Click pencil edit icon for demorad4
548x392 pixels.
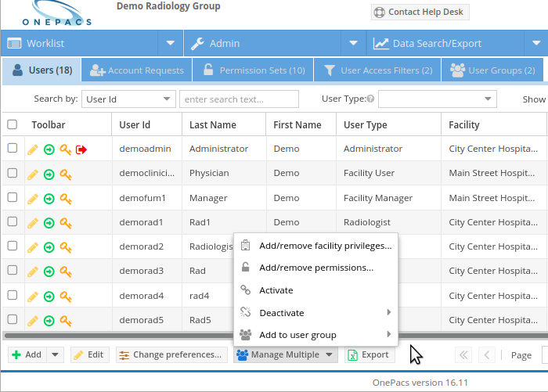point(33,297)
